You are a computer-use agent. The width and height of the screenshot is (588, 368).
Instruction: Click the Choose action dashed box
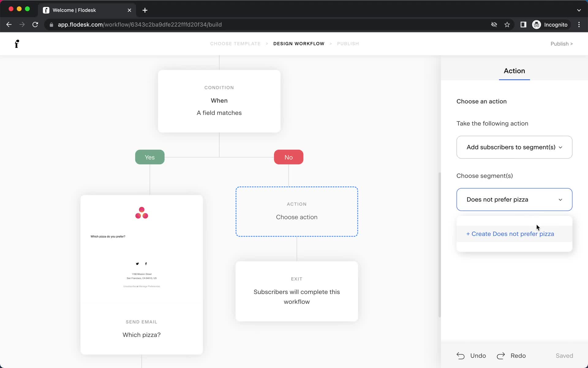click(x=296, y=211)
